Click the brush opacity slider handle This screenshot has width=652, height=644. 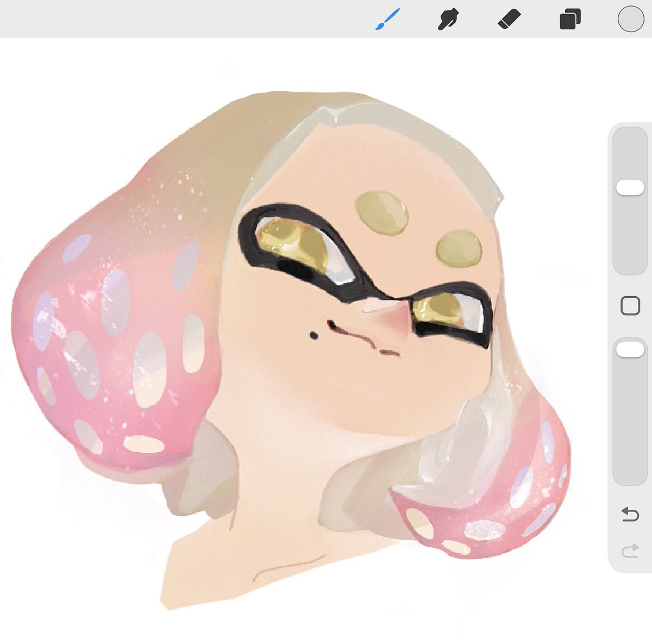pyautogui.click(x=630, y=350)
